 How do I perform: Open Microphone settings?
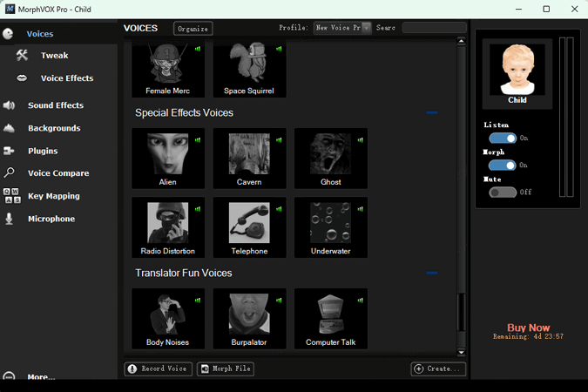(x=51, y=219)
